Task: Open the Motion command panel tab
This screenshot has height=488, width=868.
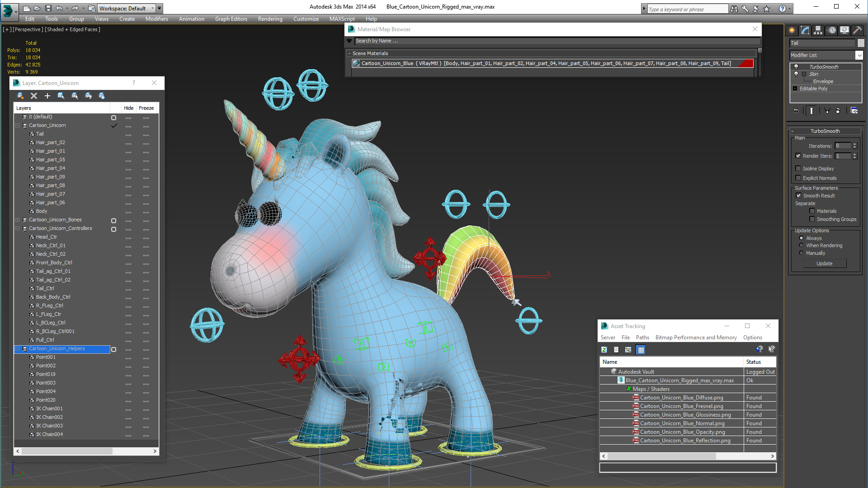Action: (x=831, y=30)
